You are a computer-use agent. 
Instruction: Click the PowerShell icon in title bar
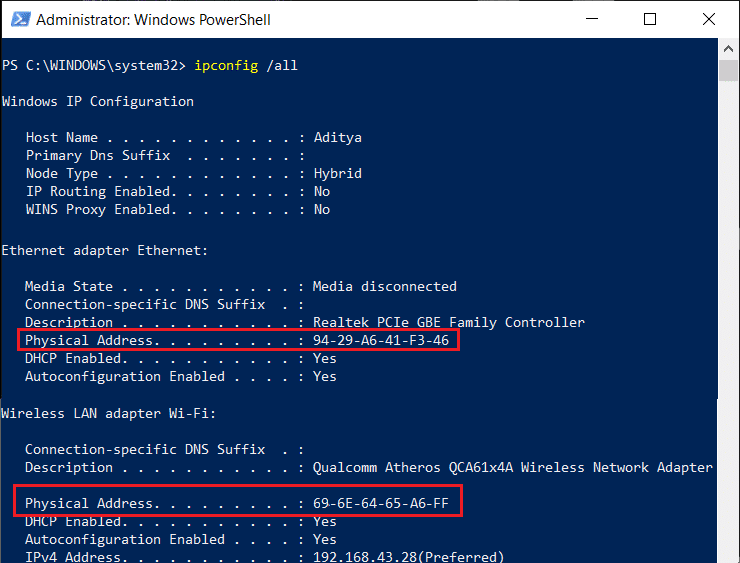click(x=20, y=19)
